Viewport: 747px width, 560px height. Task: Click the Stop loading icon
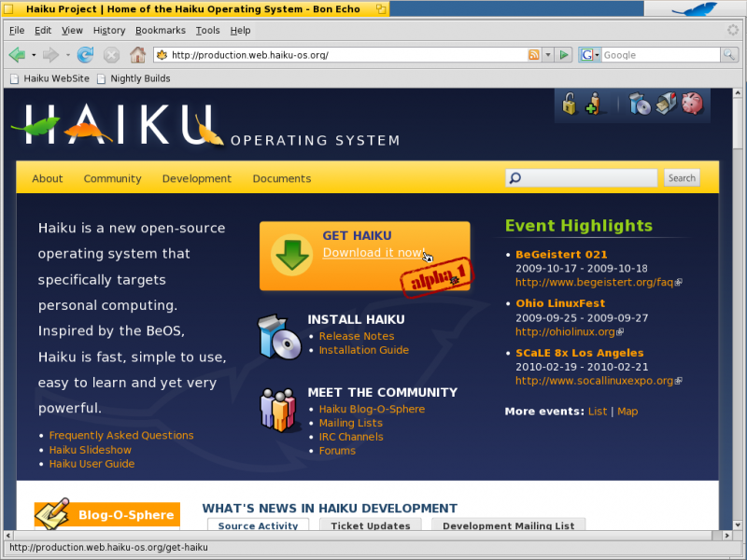point(111,55)
